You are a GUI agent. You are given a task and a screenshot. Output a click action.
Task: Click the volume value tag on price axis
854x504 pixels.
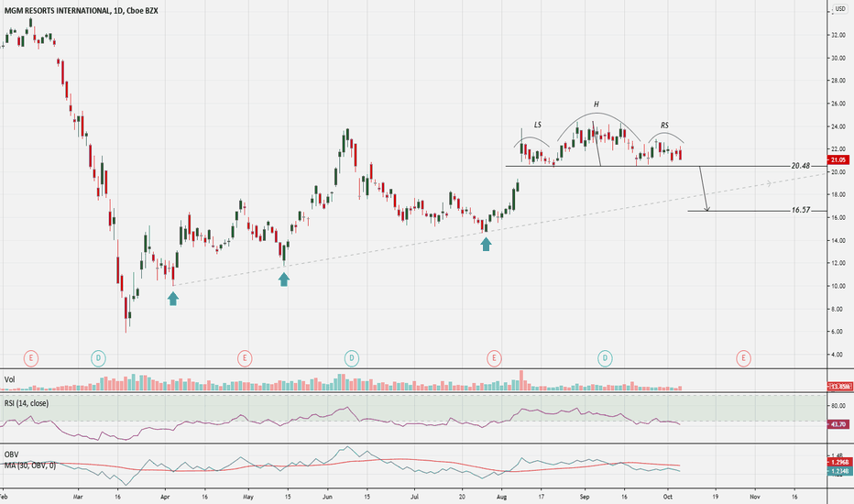point(840,386)
